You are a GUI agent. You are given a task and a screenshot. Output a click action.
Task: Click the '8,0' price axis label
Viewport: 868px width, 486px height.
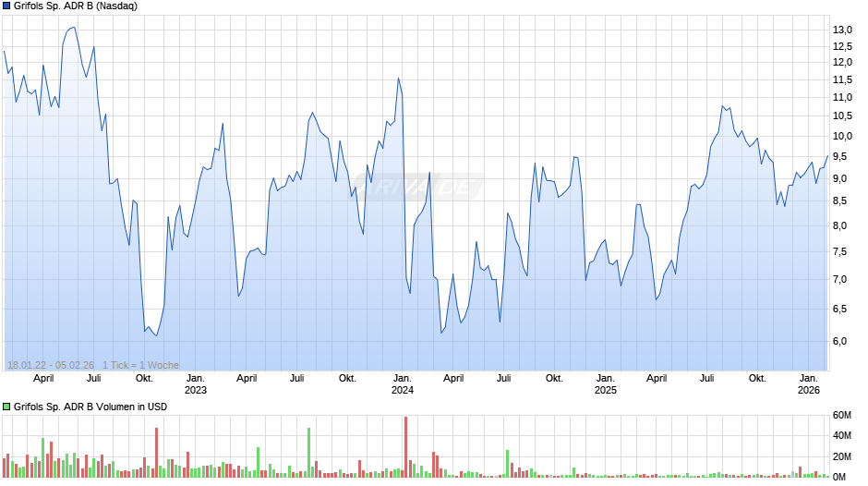pyautogui.click(x=839, y=226)
